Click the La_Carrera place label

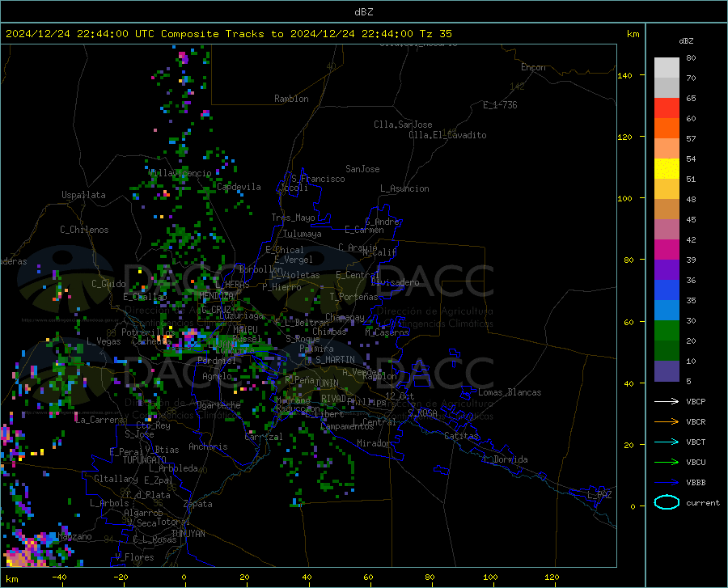(x=99, y=420)
